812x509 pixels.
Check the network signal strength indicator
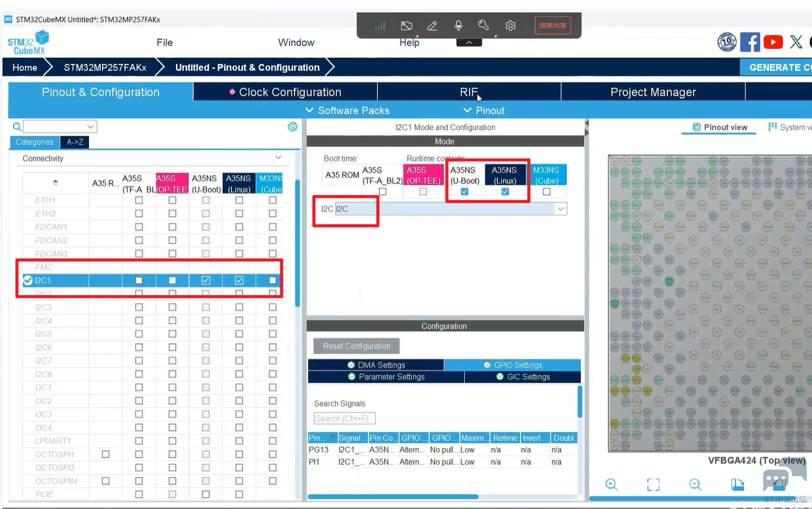(380, 26)
